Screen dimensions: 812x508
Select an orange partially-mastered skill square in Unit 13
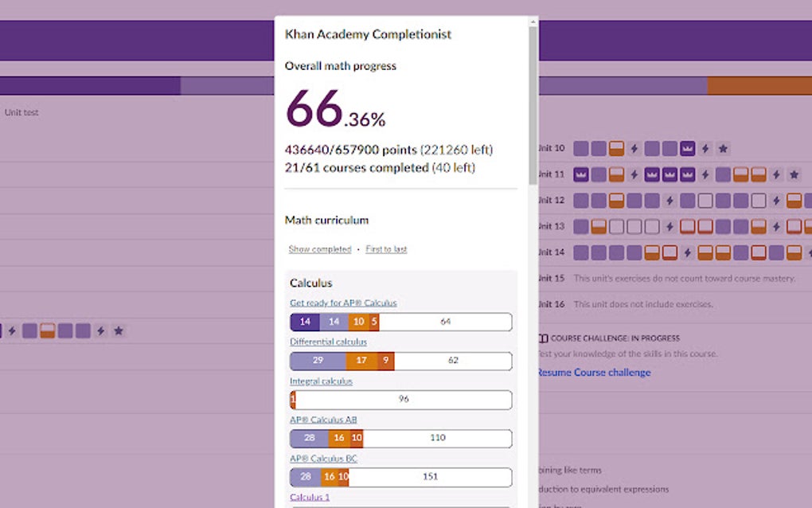click(x=597, y=225)
